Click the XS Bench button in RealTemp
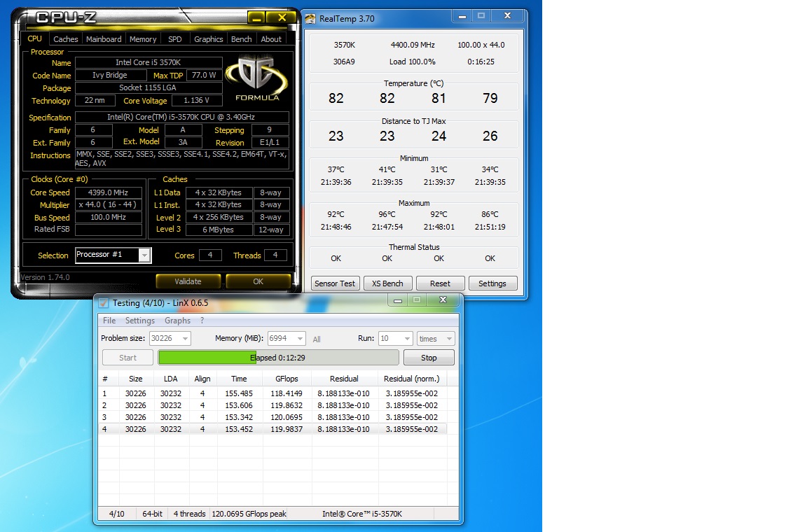 coord(387,283)
